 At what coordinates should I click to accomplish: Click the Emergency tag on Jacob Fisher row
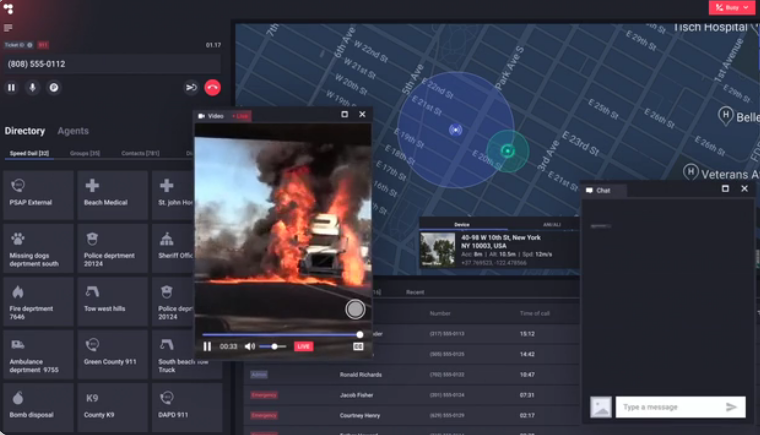point(264,395)
